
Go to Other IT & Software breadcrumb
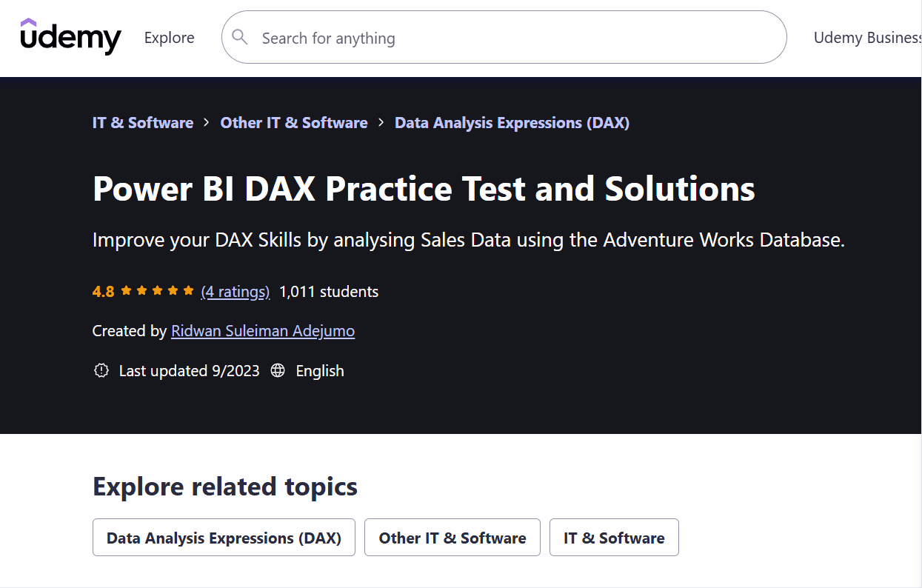click(x=294, y=123)
